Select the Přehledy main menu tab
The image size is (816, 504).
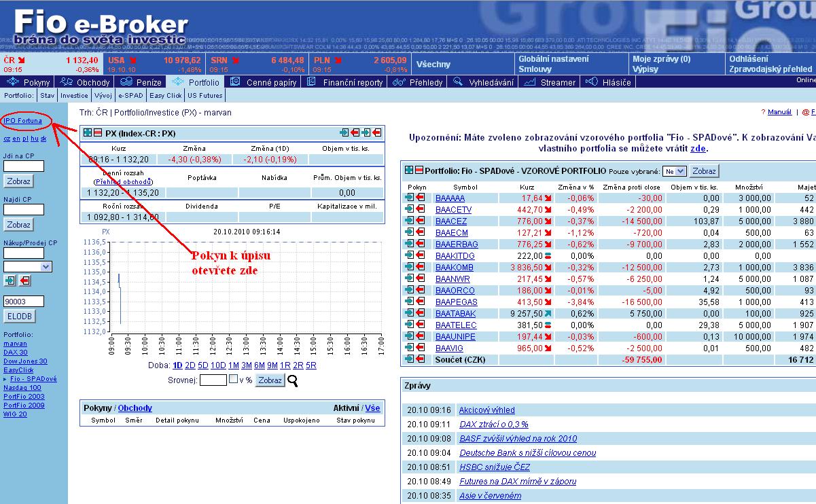pos(418,82)
